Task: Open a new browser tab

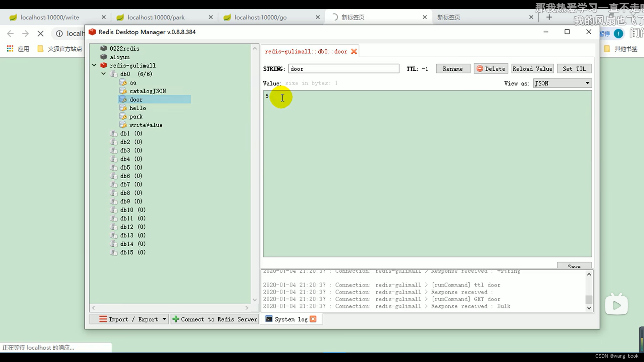Action: point(549,17)
